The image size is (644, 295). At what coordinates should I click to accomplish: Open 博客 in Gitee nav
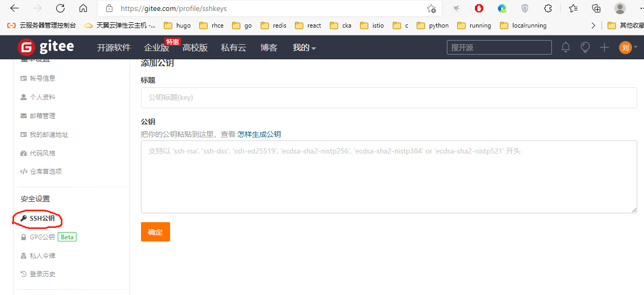pos(269,47)
